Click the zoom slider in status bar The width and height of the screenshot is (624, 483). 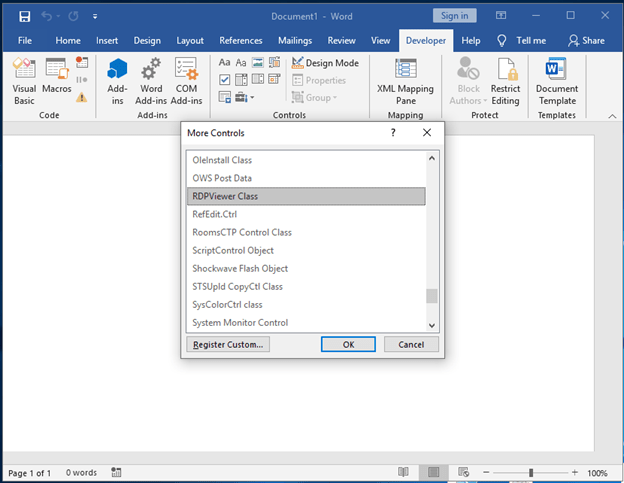click(531, 472)
